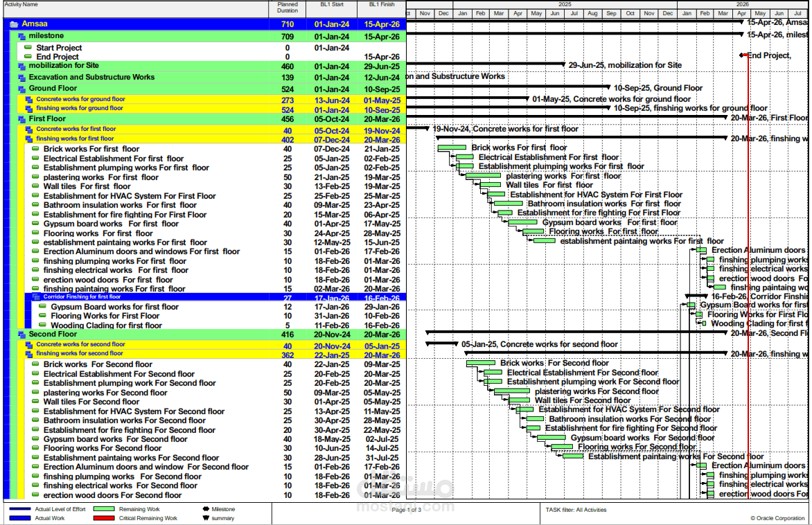Click the Remaining Work green legend swatch

(103, 510)
